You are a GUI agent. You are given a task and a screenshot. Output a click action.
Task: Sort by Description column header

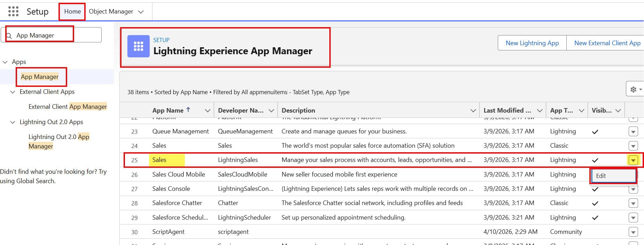coord(298,111)
